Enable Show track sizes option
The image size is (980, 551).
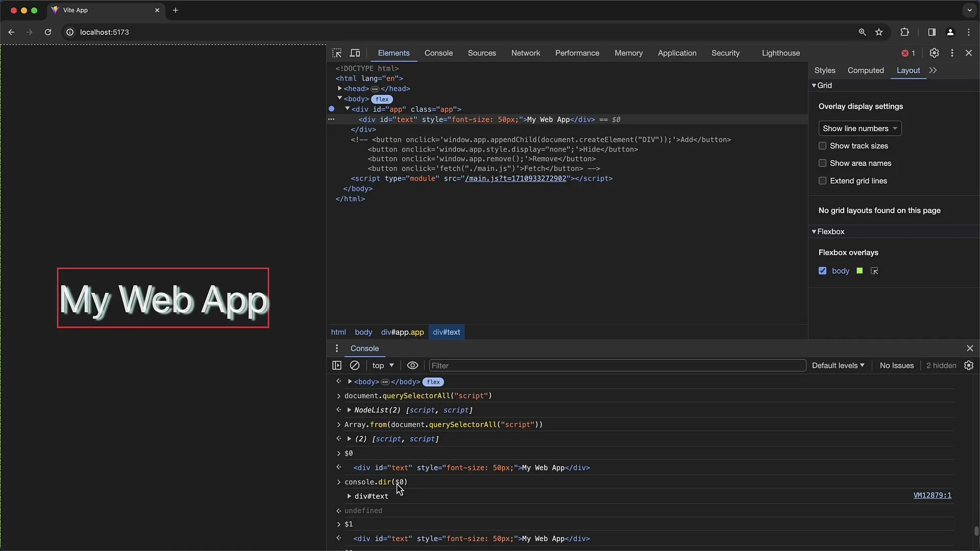pos(822,145)
